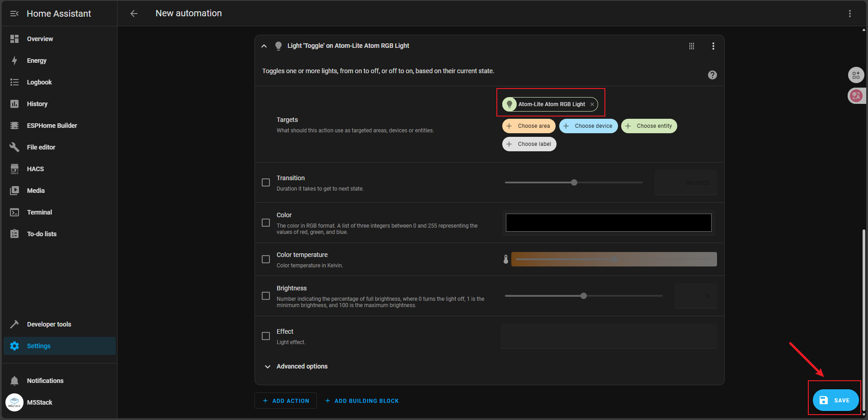Click the Brightness percentage slider
The width and height of the screenshot is (868, 420).
pos(584,296)
